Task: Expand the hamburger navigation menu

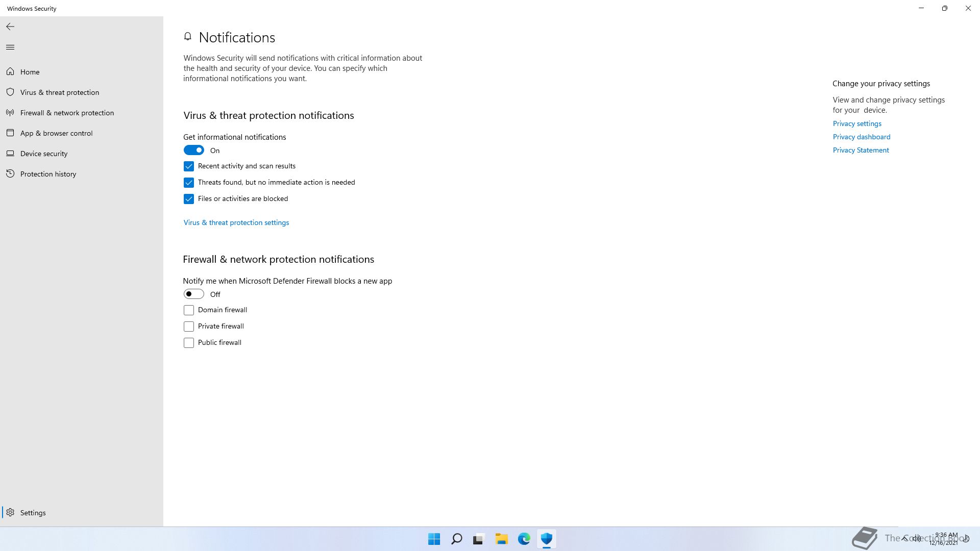Action: pyautogui.click(x=10, y=47)
